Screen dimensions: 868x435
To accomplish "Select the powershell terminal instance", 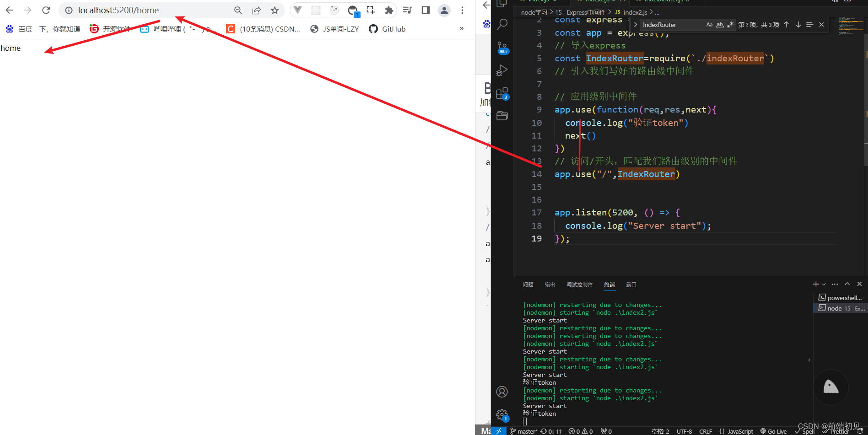I will point(841,297).
